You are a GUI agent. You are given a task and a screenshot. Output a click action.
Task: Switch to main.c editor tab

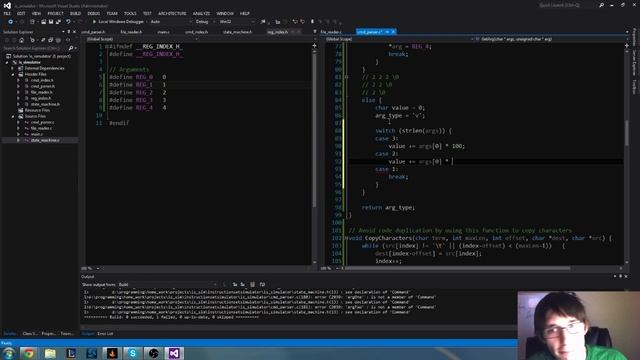coord(163,32)
